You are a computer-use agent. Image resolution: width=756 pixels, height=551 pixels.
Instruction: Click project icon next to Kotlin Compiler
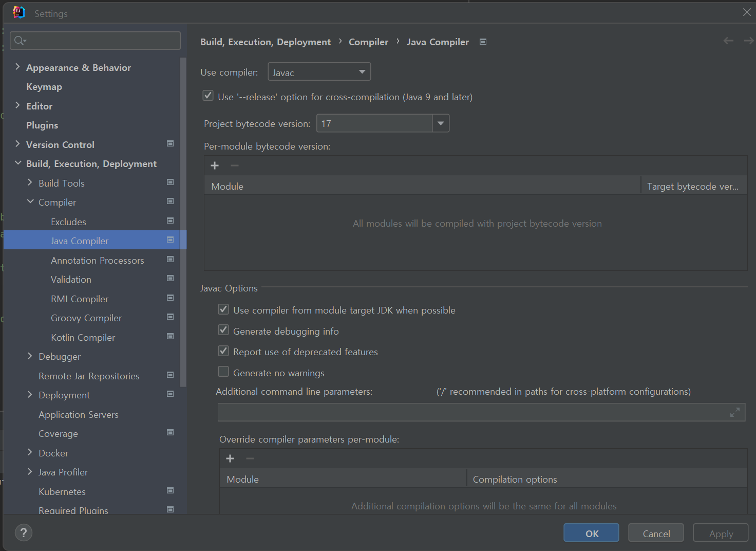(170, 336)
